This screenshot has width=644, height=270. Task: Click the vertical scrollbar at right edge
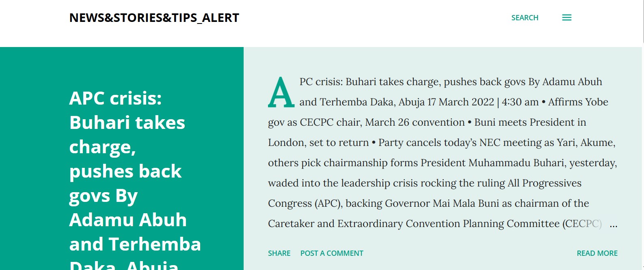point(643,122)
